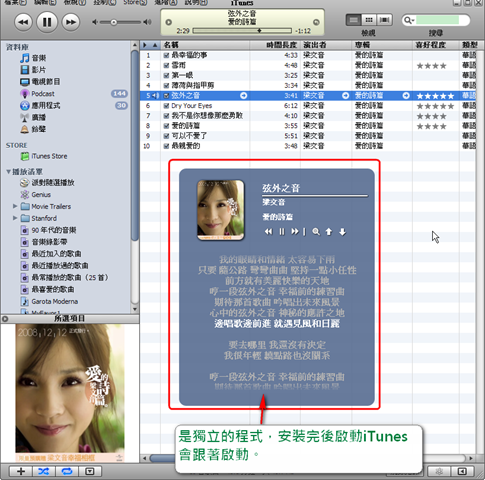Open 應用程式 in sidebar
The height and width of the screenshot is (480, 485).
[x=40, y=106]
